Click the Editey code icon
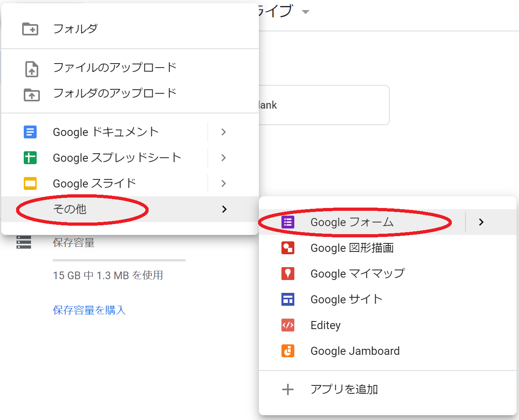Screen dimensions: 519x420 tap(288, 325)
